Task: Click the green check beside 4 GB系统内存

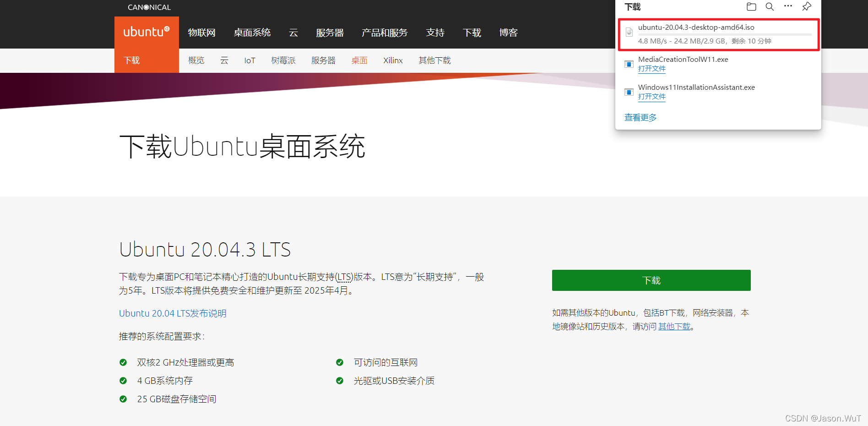Action: click(x=123, y=381)
